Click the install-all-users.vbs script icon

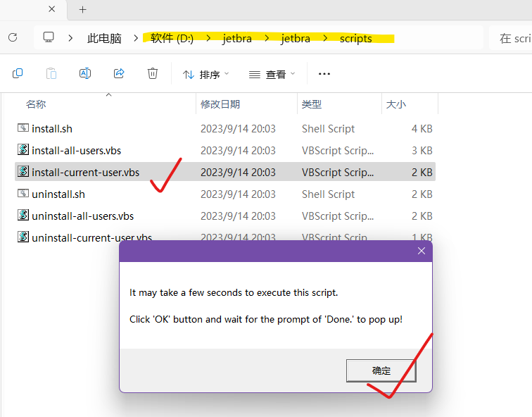pyautogui.click(x=23, y=149)
